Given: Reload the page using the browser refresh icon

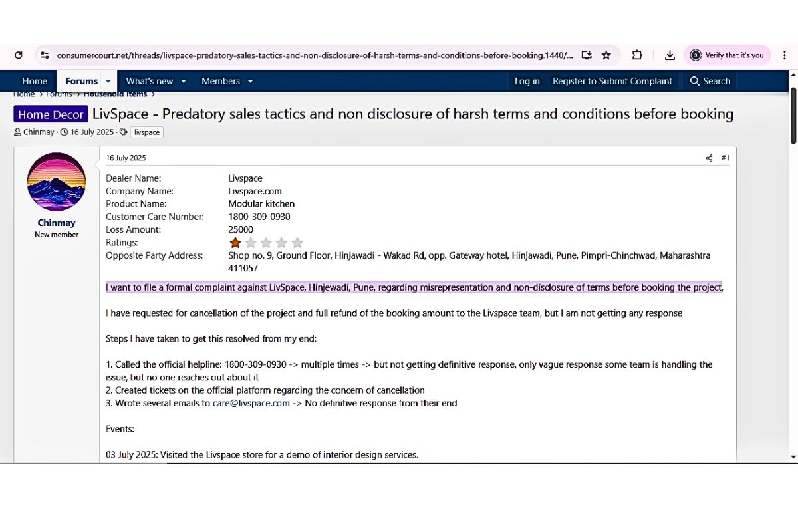Looking at the screenshot, I should pyautogui.click(x=19, y=55).
